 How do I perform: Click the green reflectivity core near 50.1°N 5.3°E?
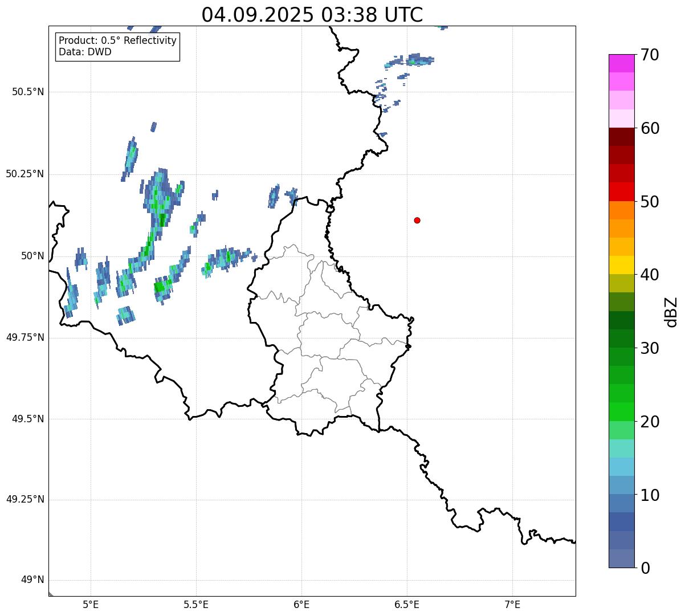pos(162,219)
